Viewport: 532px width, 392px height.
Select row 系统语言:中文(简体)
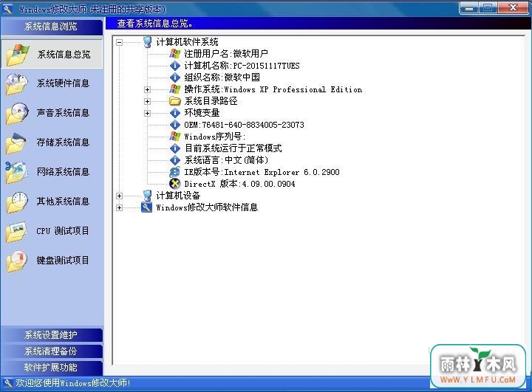[x=226, y=160]
